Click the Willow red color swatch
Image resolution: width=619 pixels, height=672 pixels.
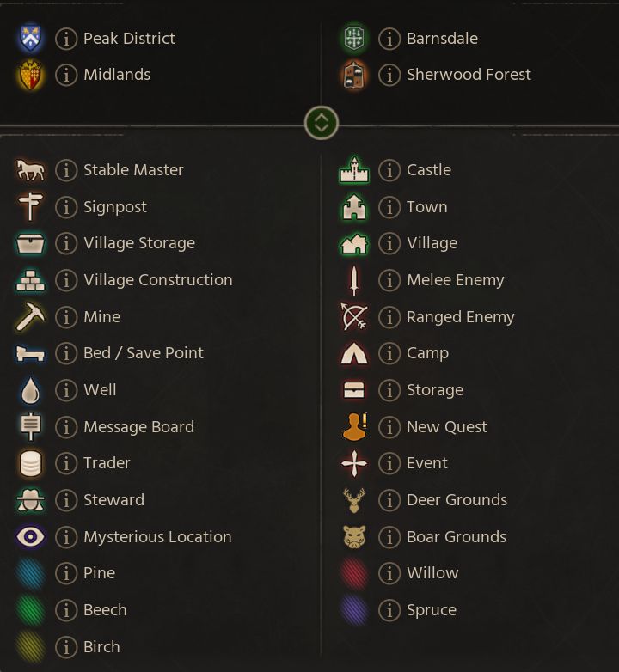pos(354,573)
